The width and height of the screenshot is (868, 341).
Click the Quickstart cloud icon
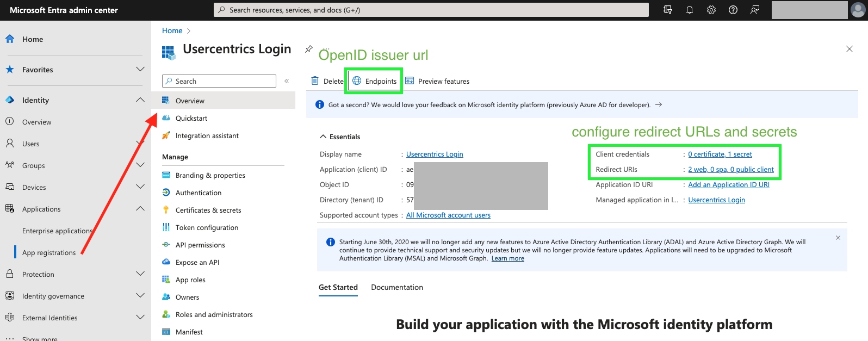click(x=166, y=118)
